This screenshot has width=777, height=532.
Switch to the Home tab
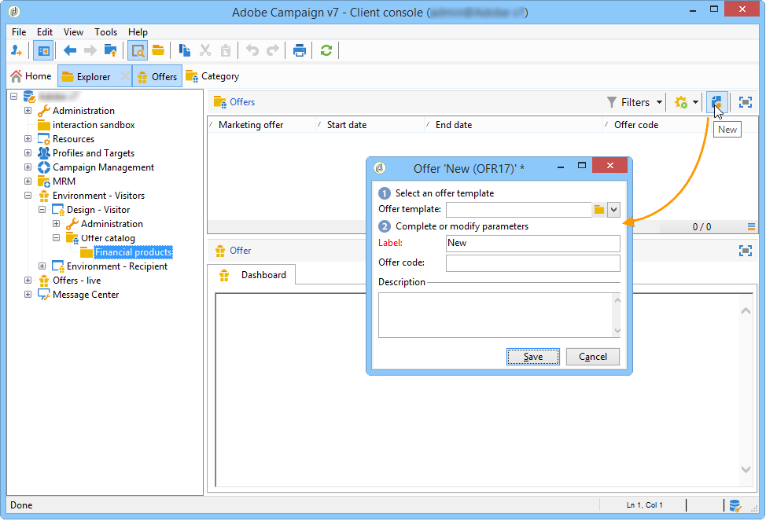click(31, 75)
